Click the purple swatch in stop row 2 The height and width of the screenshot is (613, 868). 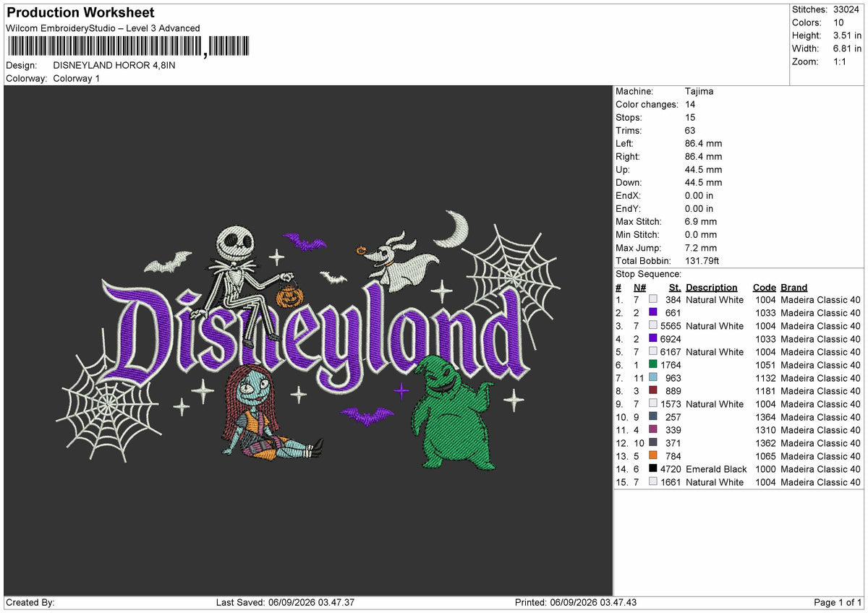coord(653,313)
